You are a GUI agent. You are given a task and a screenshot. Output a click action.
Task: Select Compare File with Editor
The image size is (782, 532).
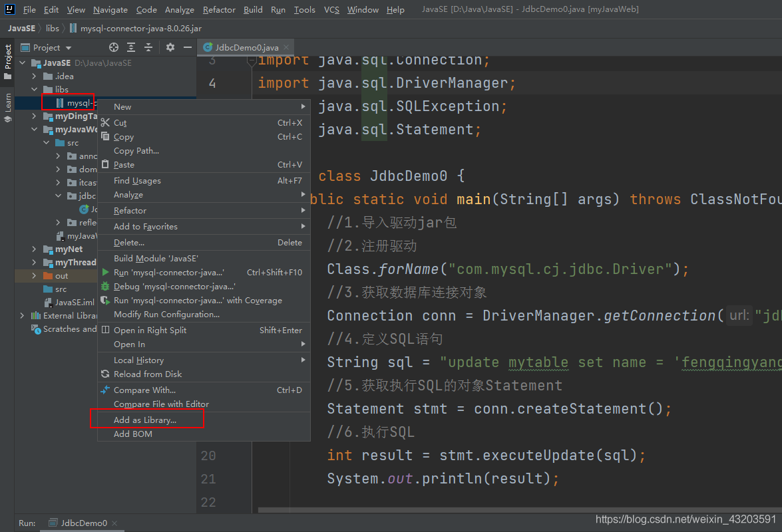(204, 404)
